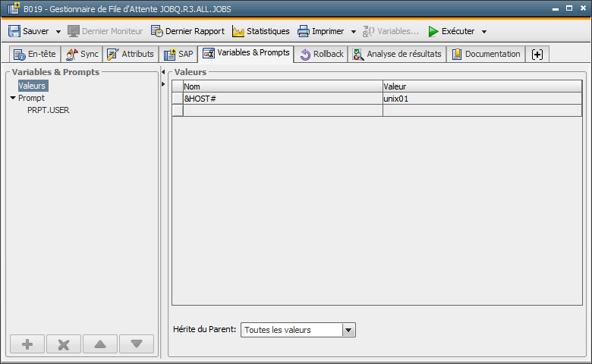Open the Hérite du Parent combo box
This screenshot has height=364, width=592.
[348, 330]
